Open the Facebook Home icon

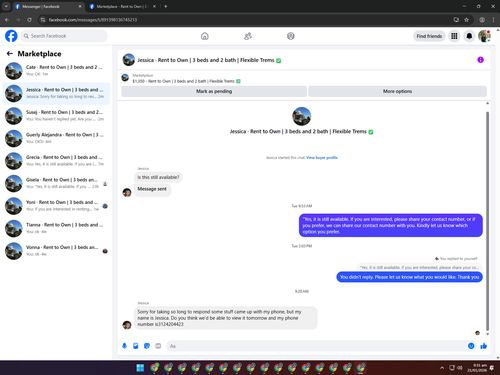coord(205,36)
